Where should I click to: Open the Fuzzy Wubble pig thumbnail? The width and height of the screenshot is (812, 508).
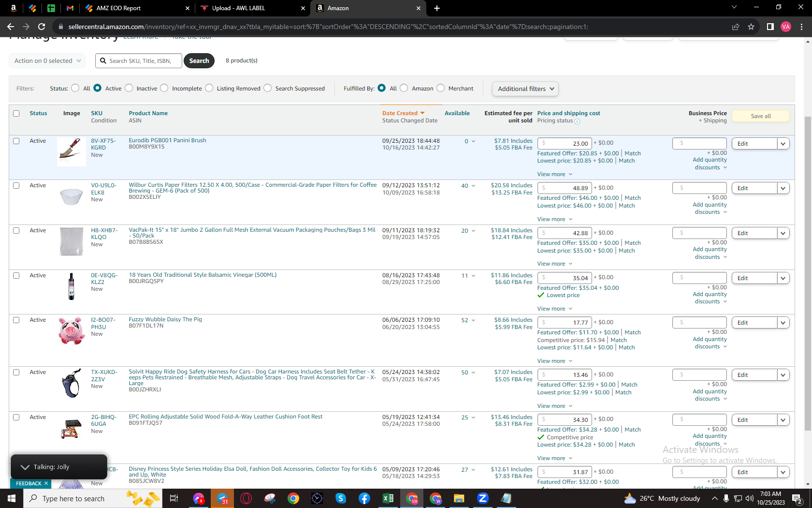coord(71,331)
